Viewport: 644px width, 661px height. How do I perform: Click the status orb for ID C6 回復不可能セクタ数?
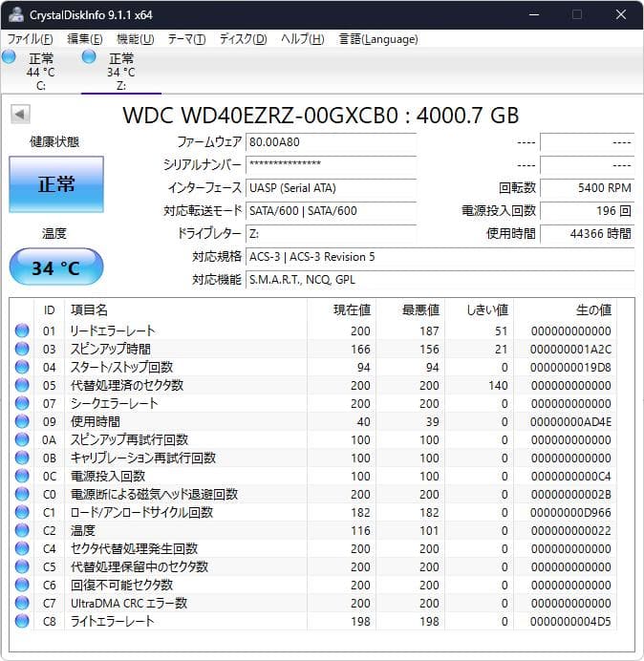pyautogui.click(x=22, y=585)
